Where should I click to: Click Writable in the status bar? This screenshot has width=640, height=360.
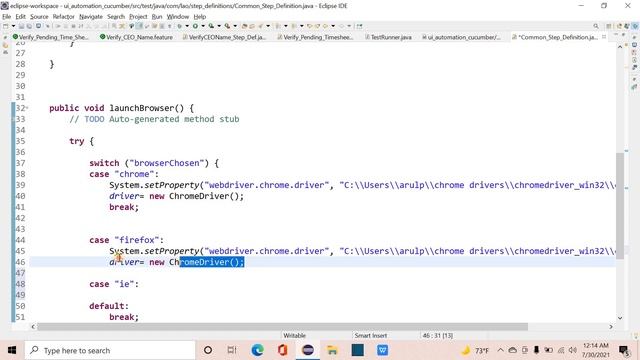[294, 336]
